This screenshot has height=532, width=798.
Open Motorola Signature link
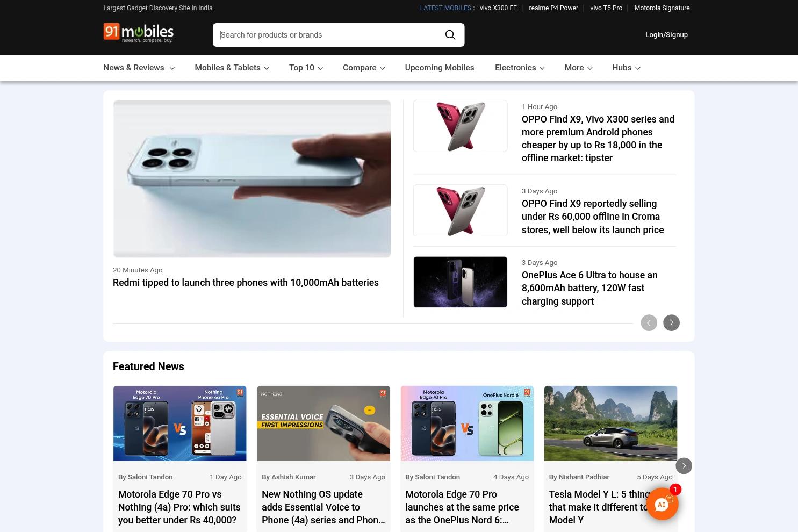coord(662,8)
